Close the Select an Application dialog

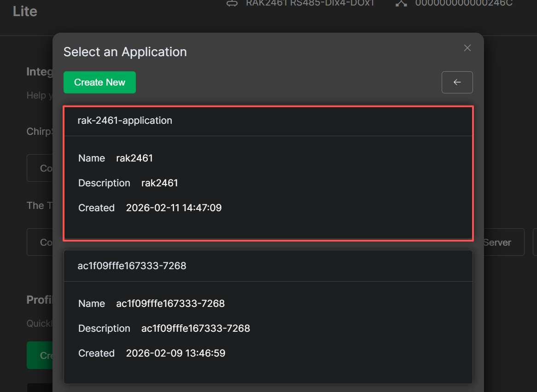tap(467, 48)
